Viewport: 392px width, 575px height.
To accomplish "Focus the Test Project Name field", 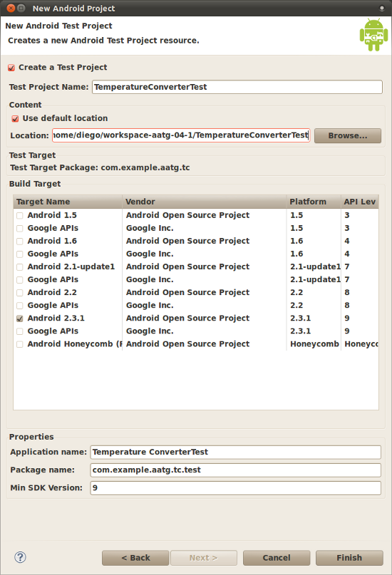I will pos(237,87).
